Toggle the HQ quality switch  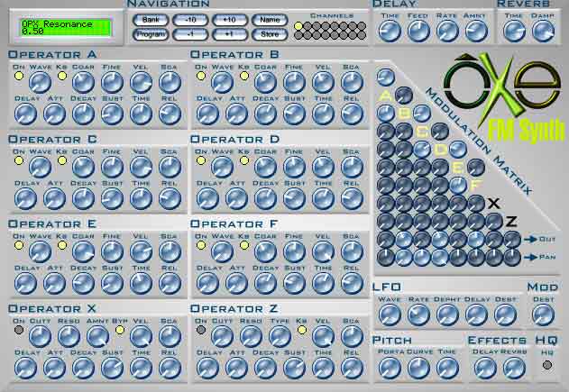click(x=547, y=364)
